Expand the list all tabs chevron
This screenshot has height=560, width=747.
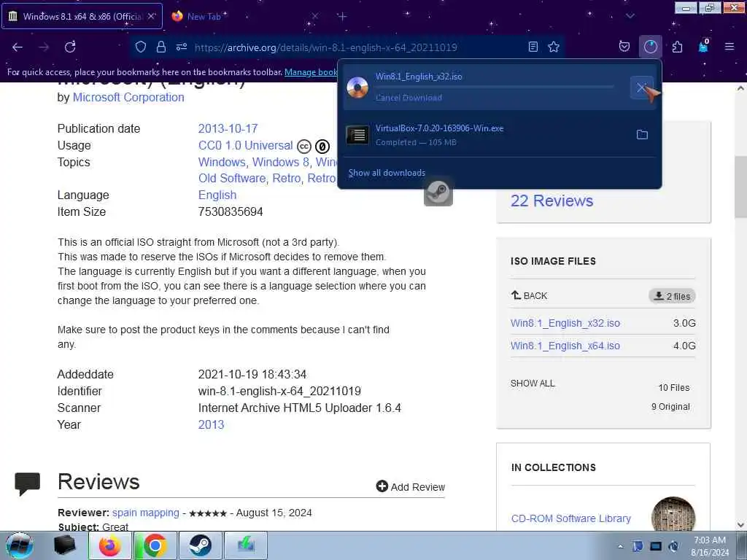point(630,16)
